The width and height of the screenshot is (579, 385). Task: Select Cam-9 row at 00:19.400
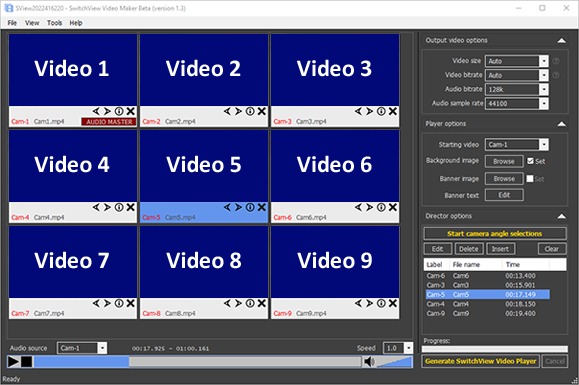pos(487,313)
